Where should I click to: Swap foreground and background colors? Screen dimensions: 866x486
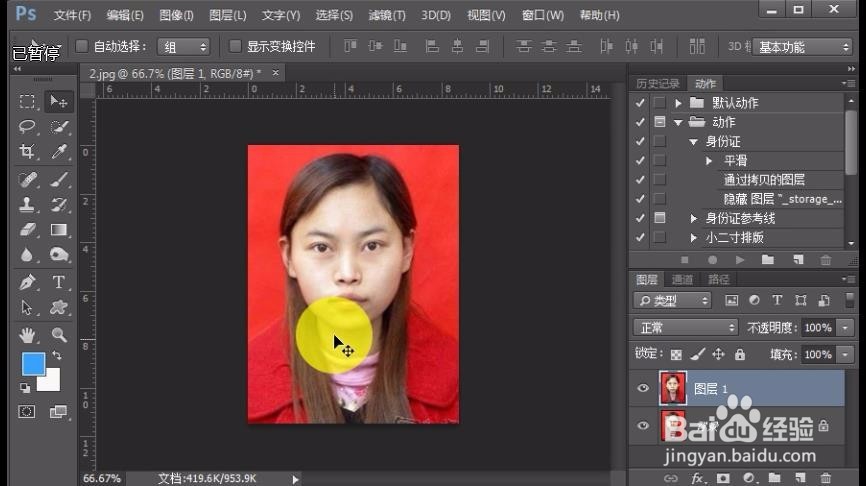[57, 355]
